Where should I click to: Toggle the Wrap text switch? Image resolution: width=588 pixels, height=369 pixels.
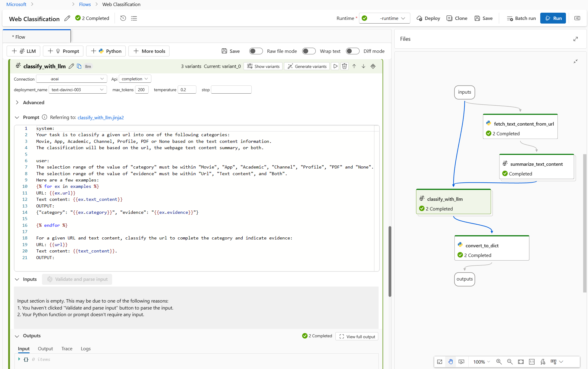[309, 51]
